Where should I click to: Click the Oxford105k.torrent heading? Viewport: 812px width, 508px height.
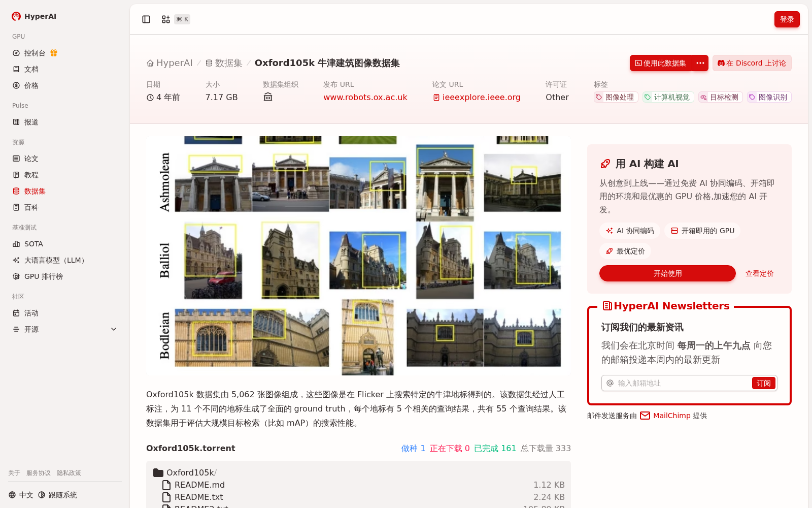point(191,448)
